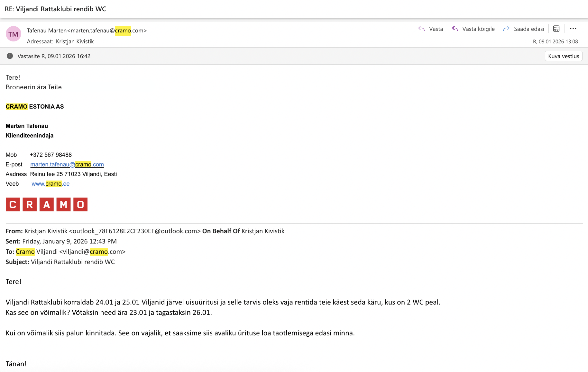
Task: Click viljandi@cramo.com in the To line
Action: tap(92, 252)
